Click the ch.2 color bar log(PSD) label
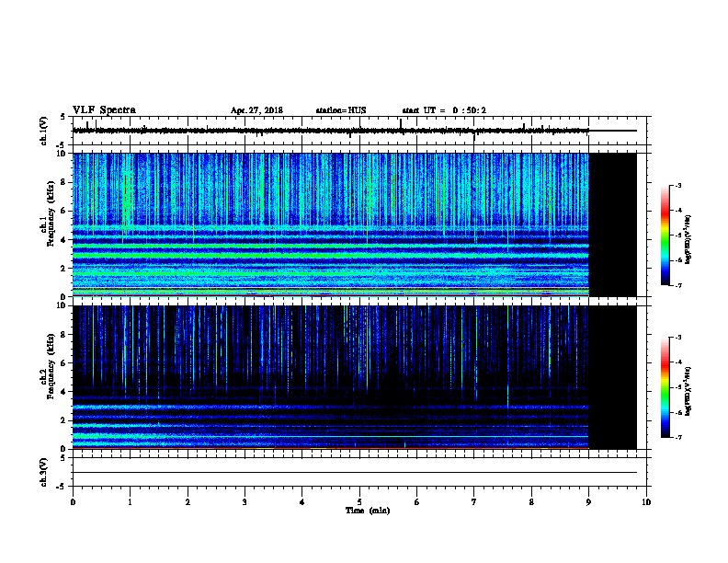Screen dimensions: 728x563 coord(688,391)
